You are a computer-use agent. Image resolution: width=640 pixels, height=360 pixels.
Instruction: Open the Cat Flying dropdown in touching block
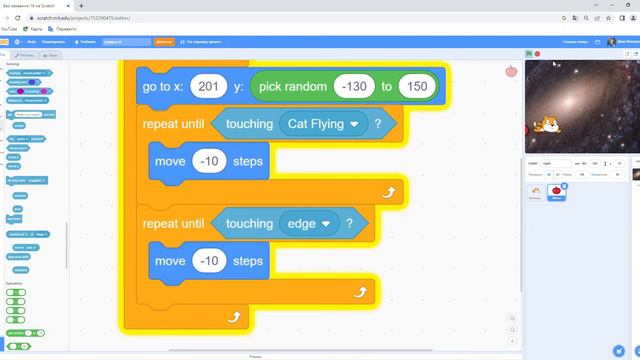pyautogui.click(x=323, y=124)
